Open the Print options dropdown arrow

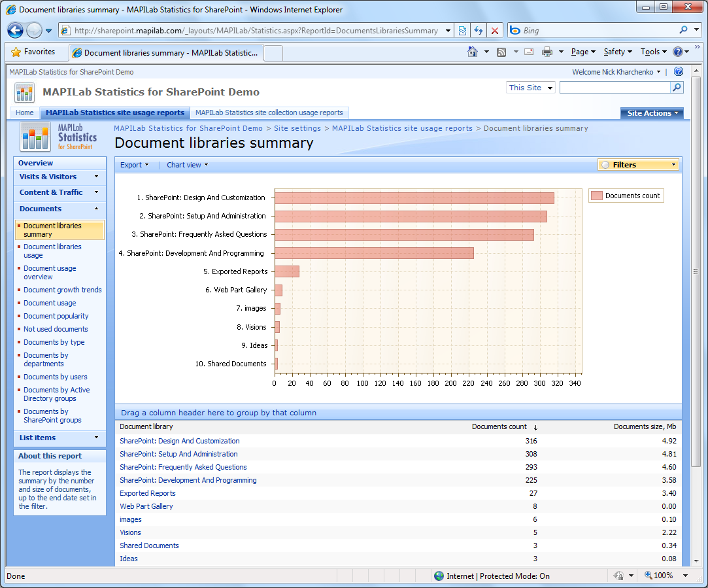pyautogui.click(x=561, y=52)
